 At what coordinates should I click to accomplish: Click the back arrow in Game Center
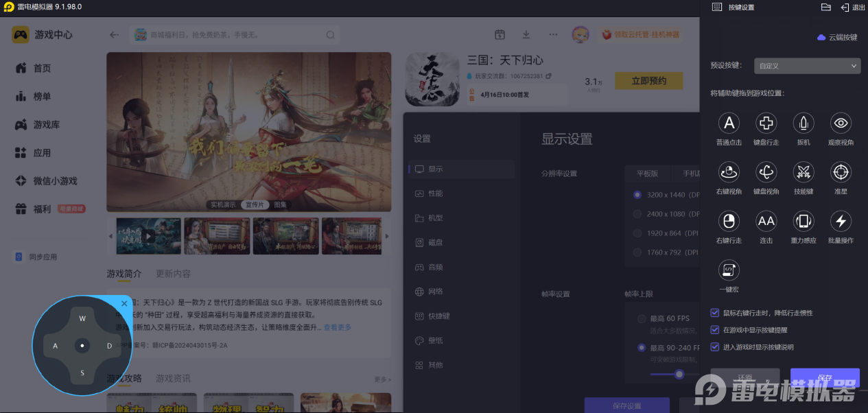click(x=115, y=35)
